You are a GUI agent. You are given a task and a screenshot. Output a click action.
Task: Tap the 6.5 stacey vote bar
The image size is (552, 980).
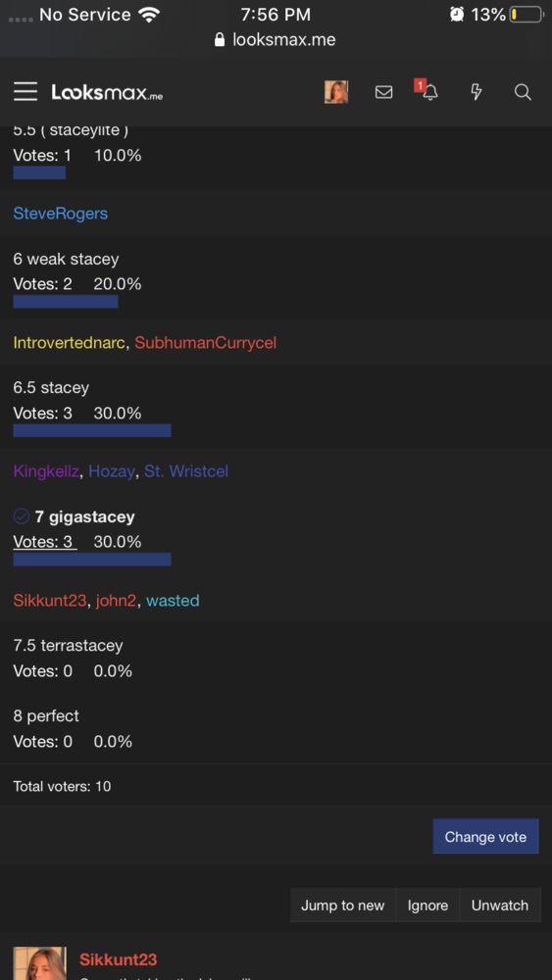pos(92,430)
